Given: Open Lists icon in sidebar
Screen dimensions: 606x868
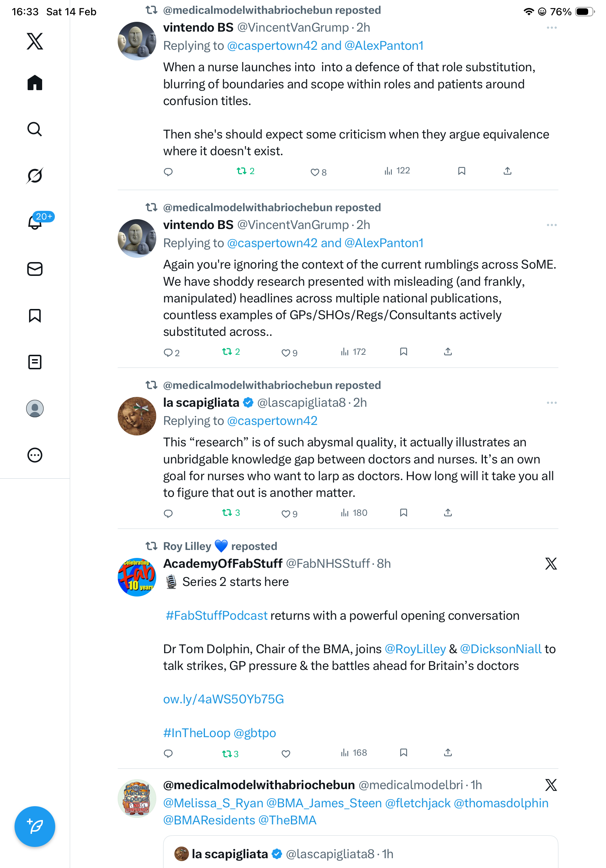Looking at the screenshot, I should coord(35,362).
